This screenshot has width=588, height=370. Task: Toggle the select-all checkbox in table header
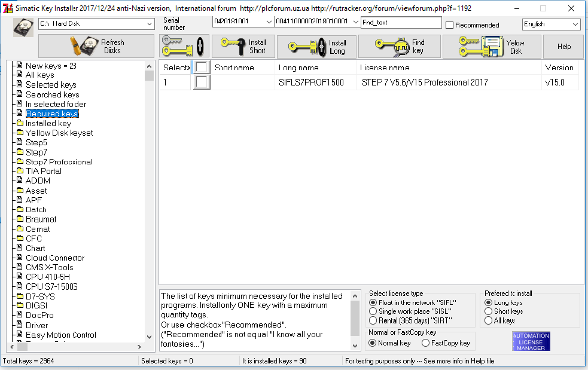pyautogui.click(x=202, y=68)
